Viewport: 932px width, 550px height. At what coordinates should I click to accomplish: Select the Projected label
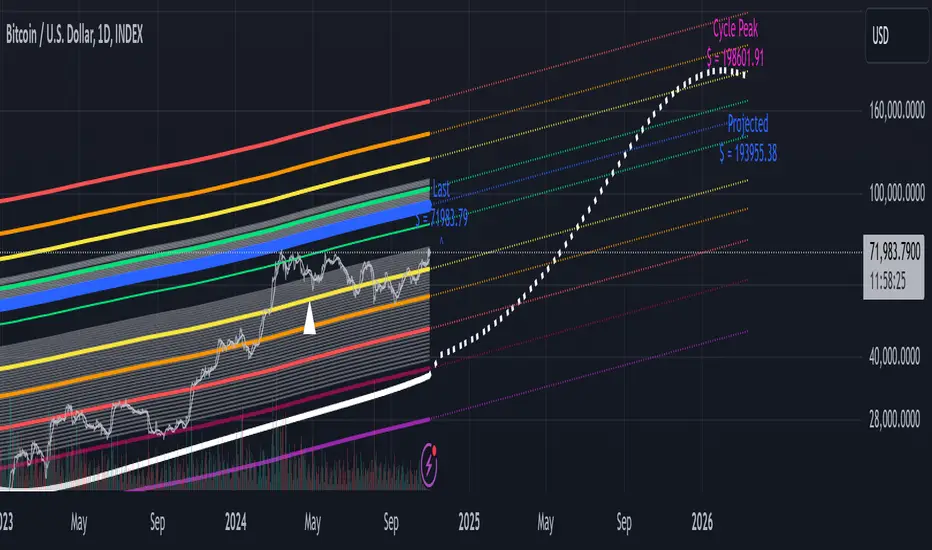(x=748, y=124)
